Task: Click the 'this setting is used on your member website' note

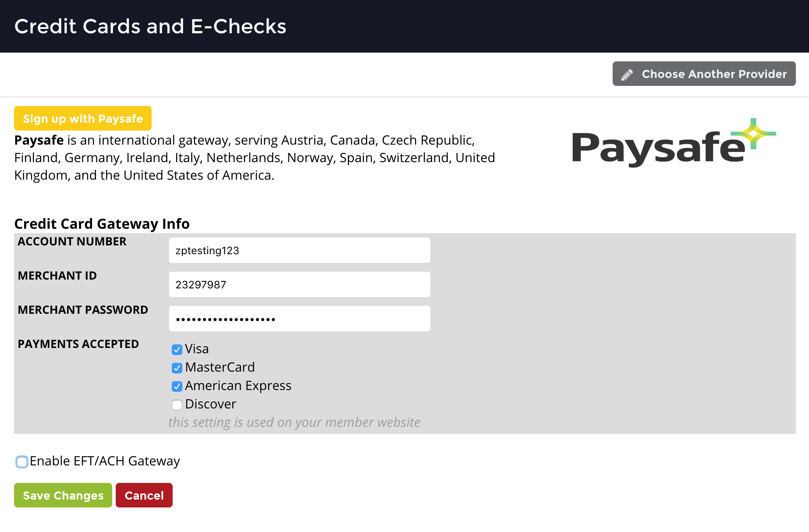Action: click(x=295, y=422)
